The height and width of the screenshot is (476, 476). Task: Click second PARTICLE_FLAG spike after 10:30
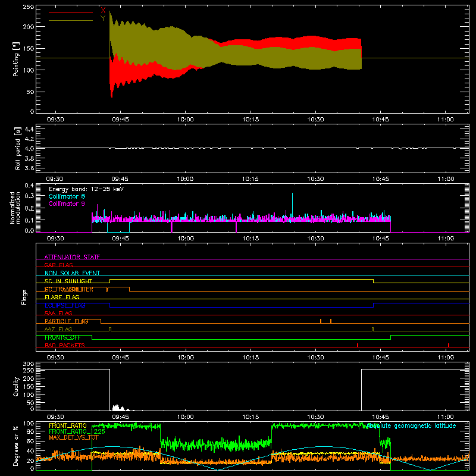coord(331,321)
